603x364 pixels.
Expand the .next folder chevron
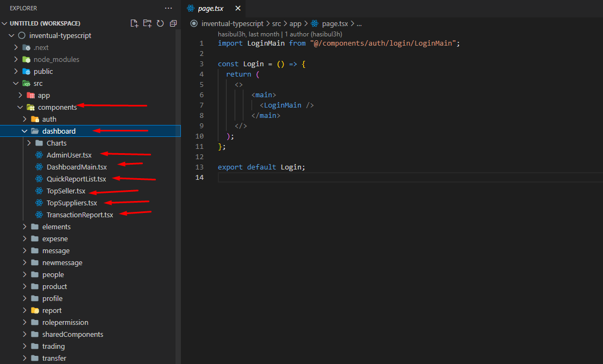coord(16,47)
